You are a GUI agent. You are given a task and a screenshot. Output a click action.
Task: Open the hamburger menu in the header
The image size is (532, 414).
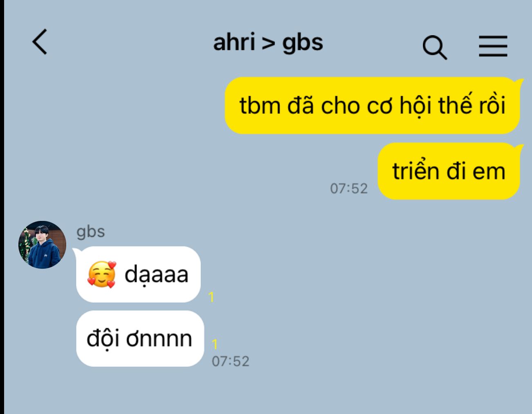pyautogui.click(x=493, y=46)
